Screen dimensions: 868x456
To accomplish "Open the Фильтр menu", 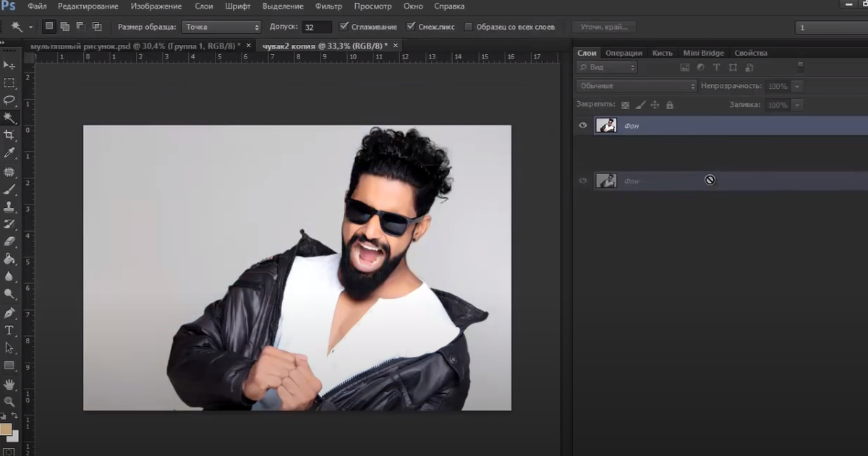I will [328, 7].
